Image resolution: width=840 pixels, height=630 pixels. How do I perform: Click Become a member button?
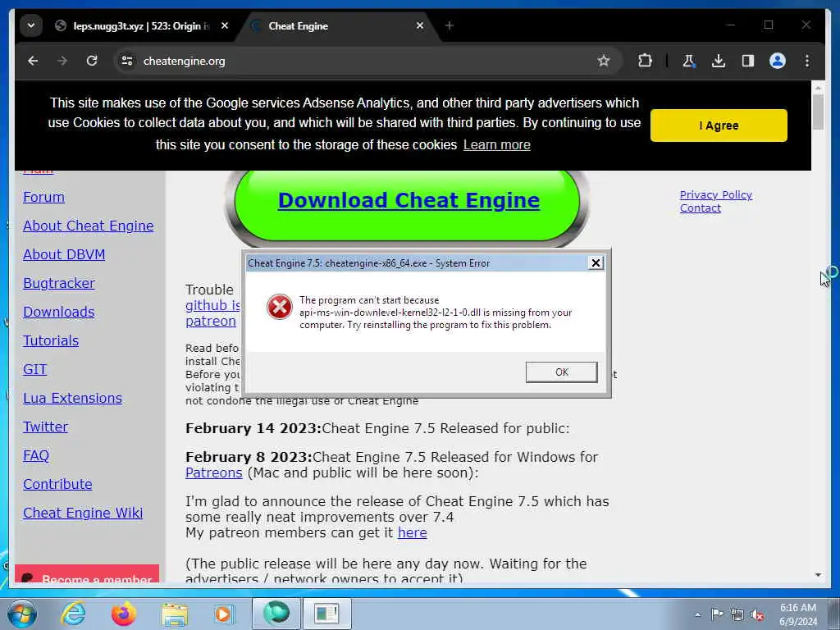point(87,574)
